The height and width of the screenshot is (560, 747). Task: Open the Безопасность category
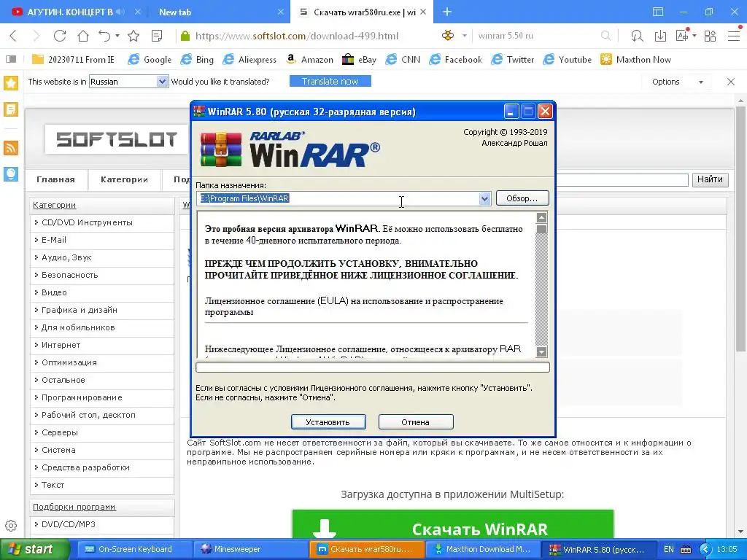point(69,275)
